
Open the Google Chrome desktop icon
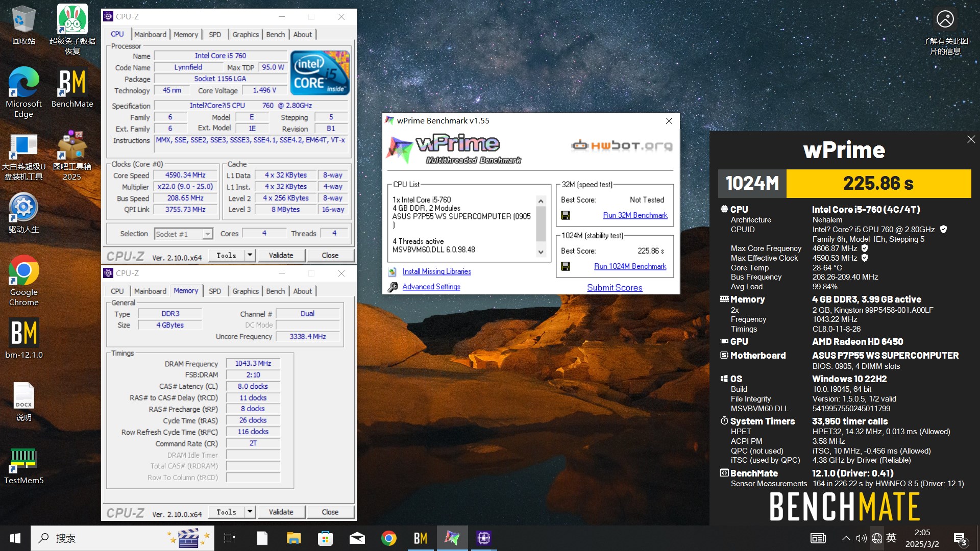coord(23,281)
